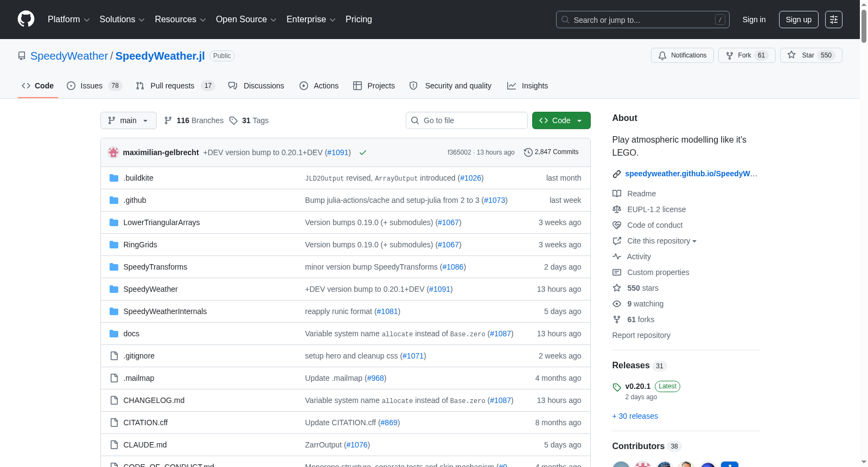Click the commits history clock icon
This screenshot has width=868, height=467.
point(528,152)
